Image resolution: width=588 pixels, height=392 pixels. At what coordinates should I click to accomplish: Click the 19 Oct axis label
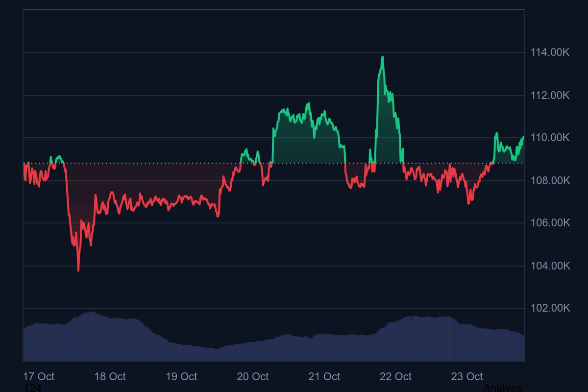coord(181,376)
